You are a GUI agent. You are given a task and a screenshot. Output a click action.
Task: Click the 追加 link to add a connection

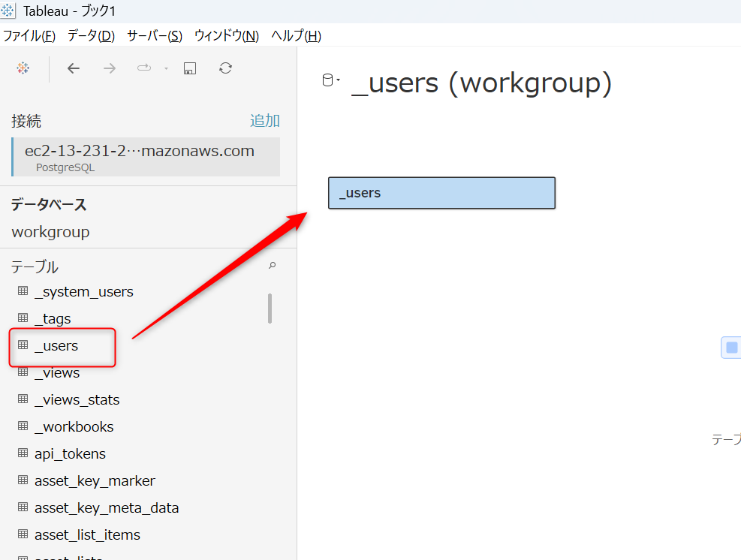(264, 120)
